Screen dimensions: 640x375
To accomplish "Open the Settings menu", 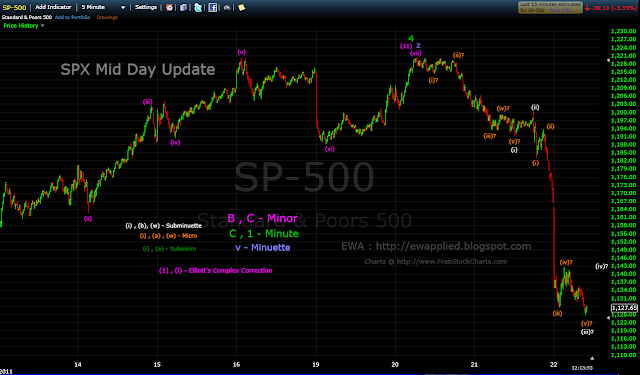I will (146, 7).
